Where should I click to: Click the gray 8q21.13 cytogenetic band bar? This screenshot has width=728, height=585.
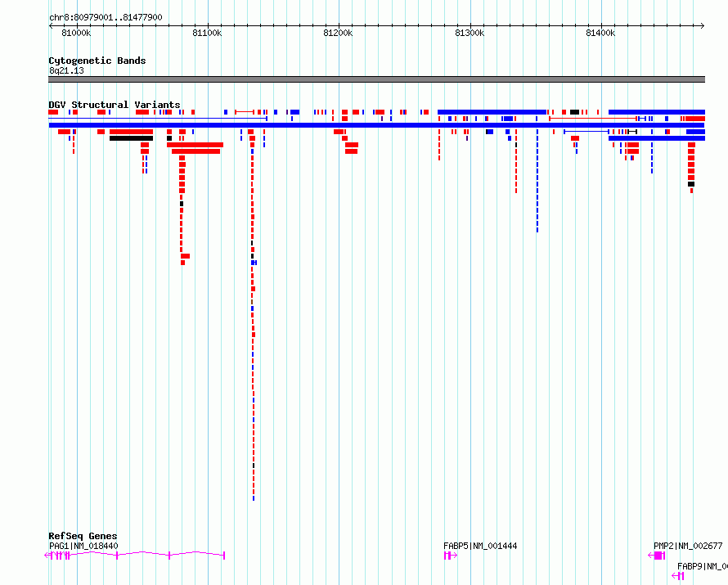click(x=376, y=79)
